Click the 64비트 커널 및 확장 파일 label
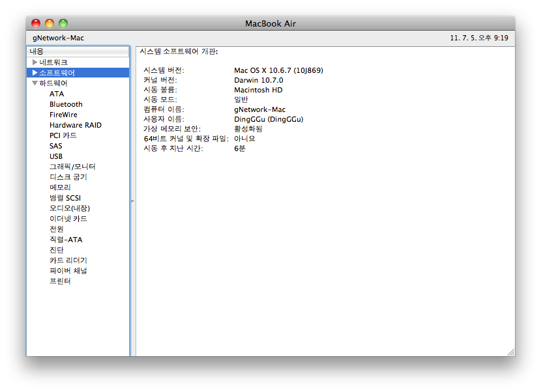541x392 pixels. pyautogui.click(x=186, y=139)
